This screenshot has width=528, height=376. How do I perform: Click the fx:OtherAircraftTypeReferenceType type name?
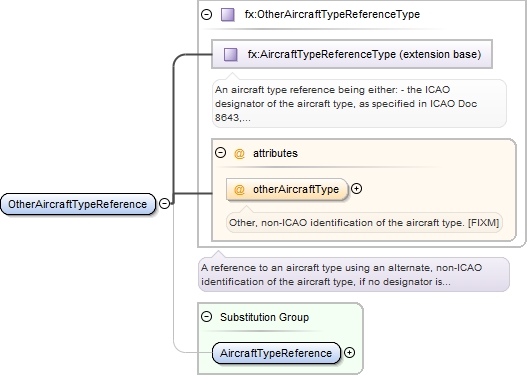point(332,14)
